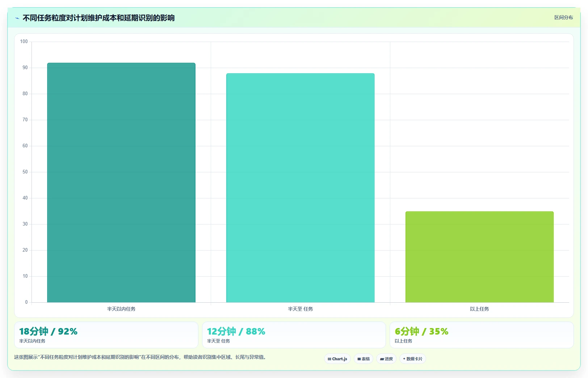Image resolution: width=588 pixels, height=378 pixels.
Task: Click the caption text starting with 这张图展示
Action: tap(141, 357)
